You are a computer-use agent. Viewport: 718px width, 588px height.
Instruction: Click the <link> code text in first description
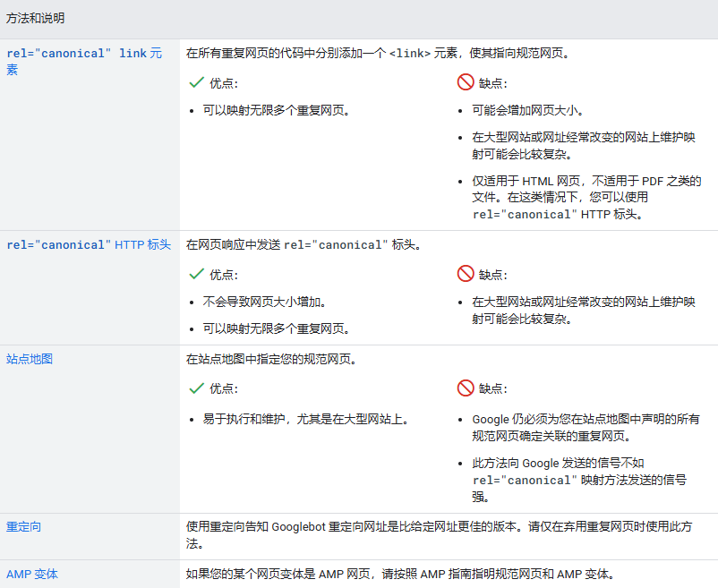pyautogui.click(x=415, y=54)
